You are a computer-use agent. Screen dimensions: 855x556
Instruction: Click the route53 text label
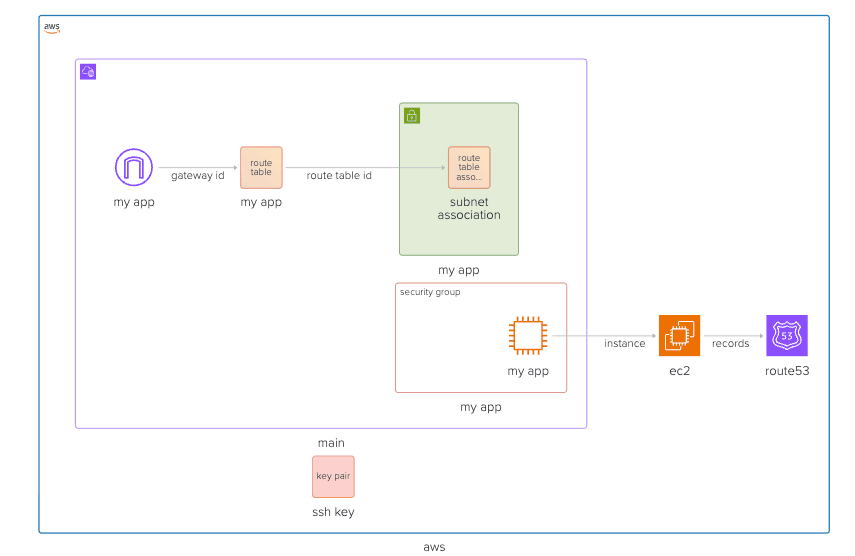(x=787, y=371)
